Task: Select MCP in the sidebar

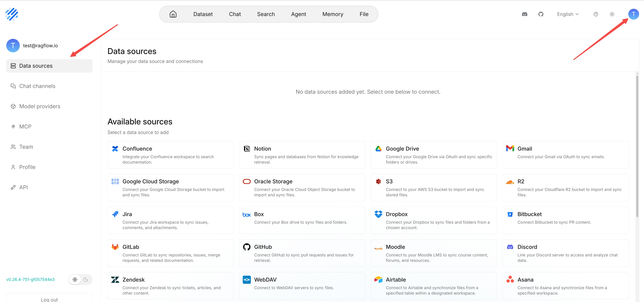Action: point(49,127)
